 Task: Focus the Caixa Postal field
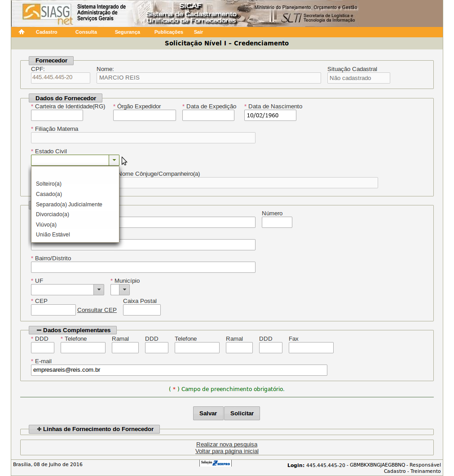click(142, 310)
